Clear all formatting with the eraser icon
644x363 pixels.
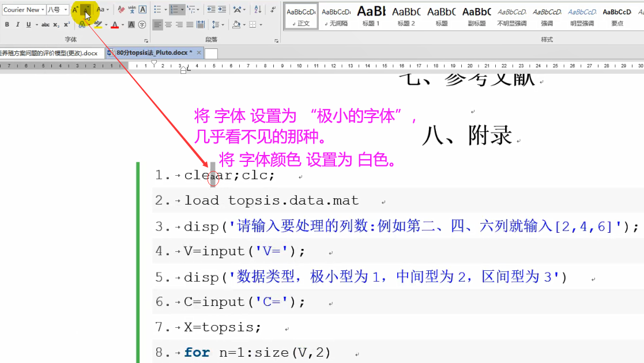(120, 9)
